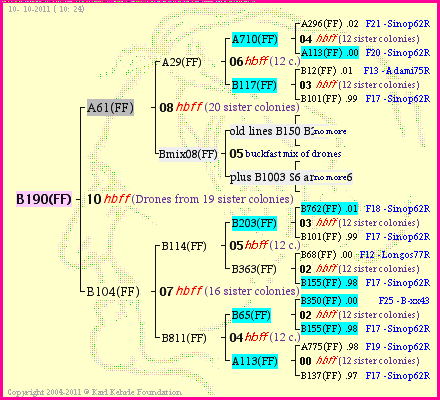Click '05 buckfast mix of drones'
This screenshot has height=400, width=440.
286,154
